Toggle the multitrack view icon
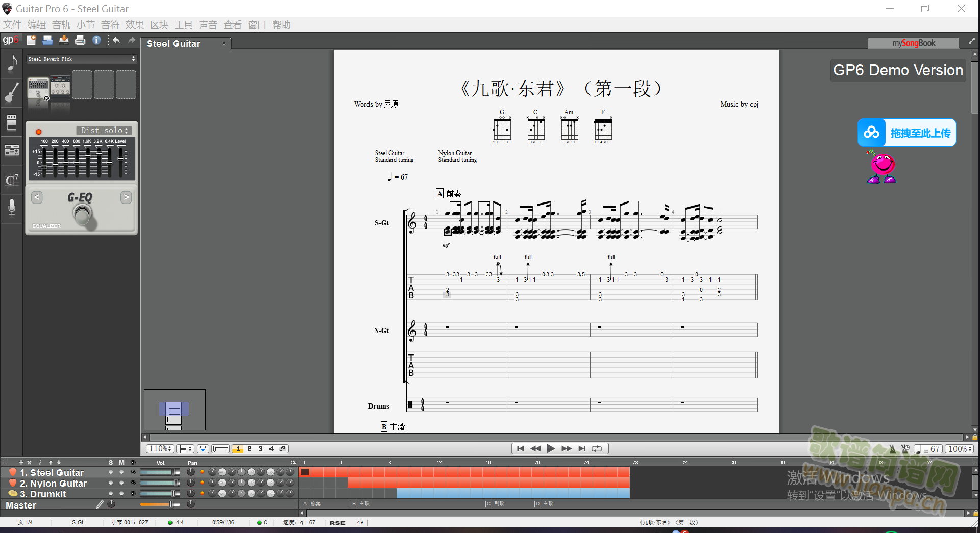The image size is (980, 533). (x=220, y=449)
